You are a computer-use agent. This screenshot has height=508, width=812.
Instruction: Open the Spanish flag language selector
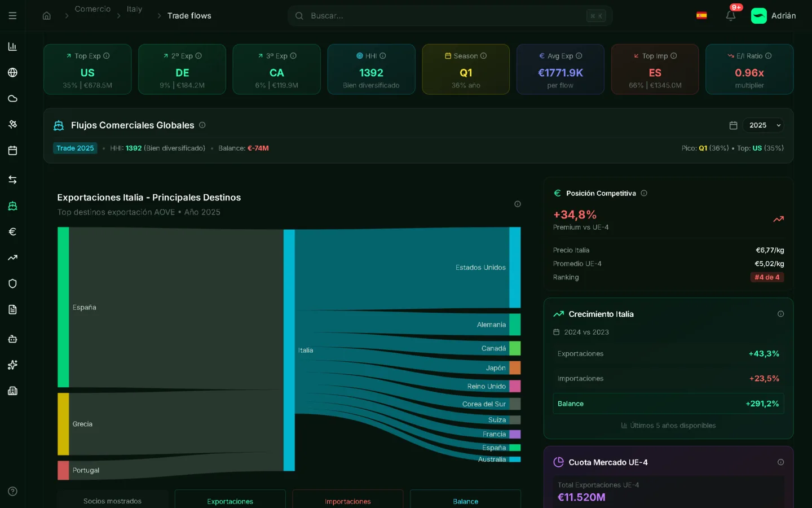(x=701, y=16)
